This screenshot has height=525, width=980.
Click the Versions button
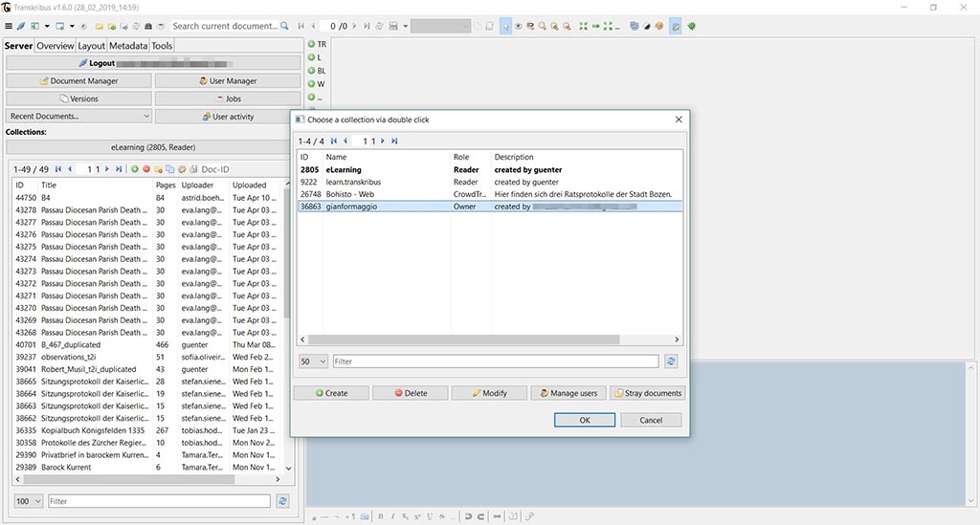click(x=78, y=98)
